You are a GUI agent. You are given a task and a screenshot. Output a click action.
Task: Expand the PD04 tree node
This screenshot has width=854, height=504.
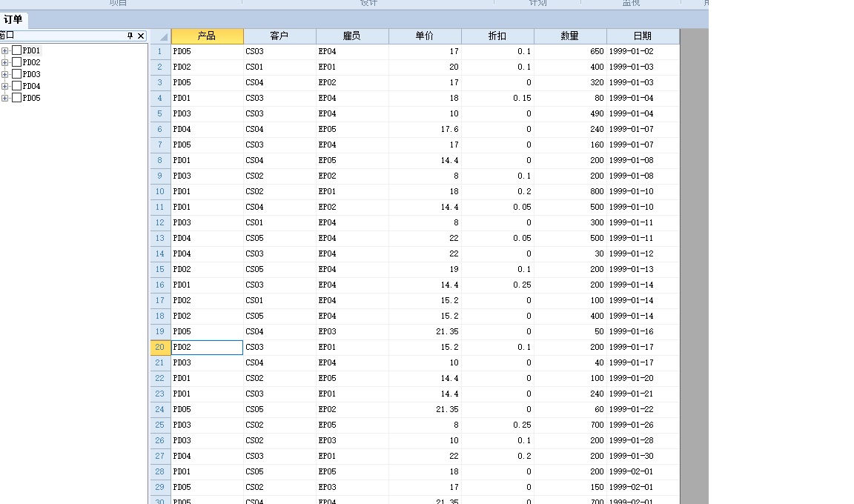click(5, 87)
